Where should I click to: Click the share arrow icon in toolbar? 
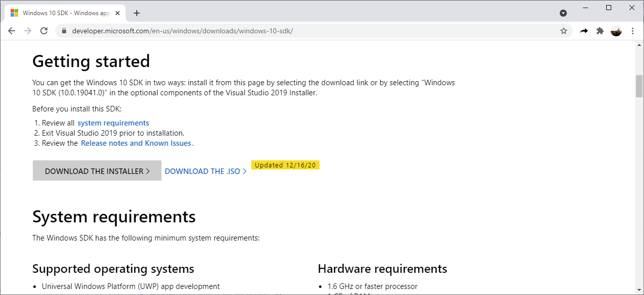[584, 31]
